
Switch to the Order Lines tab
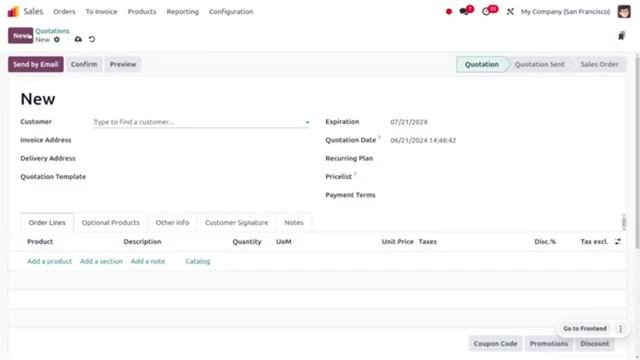tap(47, 222)
